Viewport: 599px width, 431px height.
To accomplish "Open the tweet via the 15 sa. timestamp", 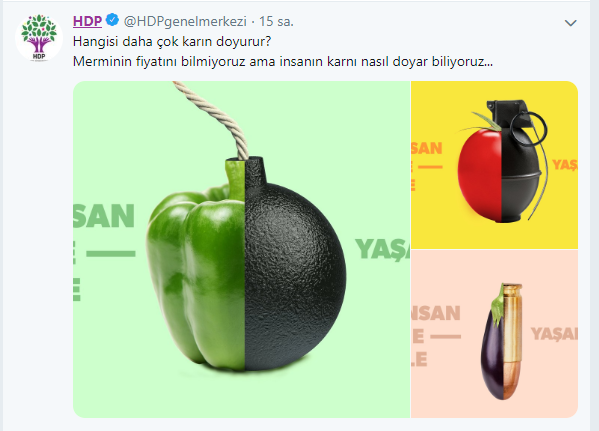I will (276, 21).
